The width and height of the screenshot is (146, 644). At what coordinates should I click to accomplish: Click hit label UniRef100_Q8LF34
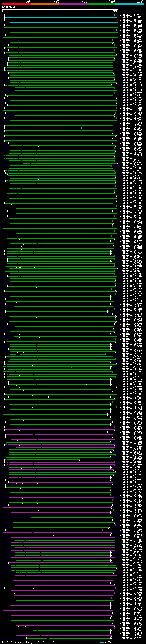coord(131,75)
